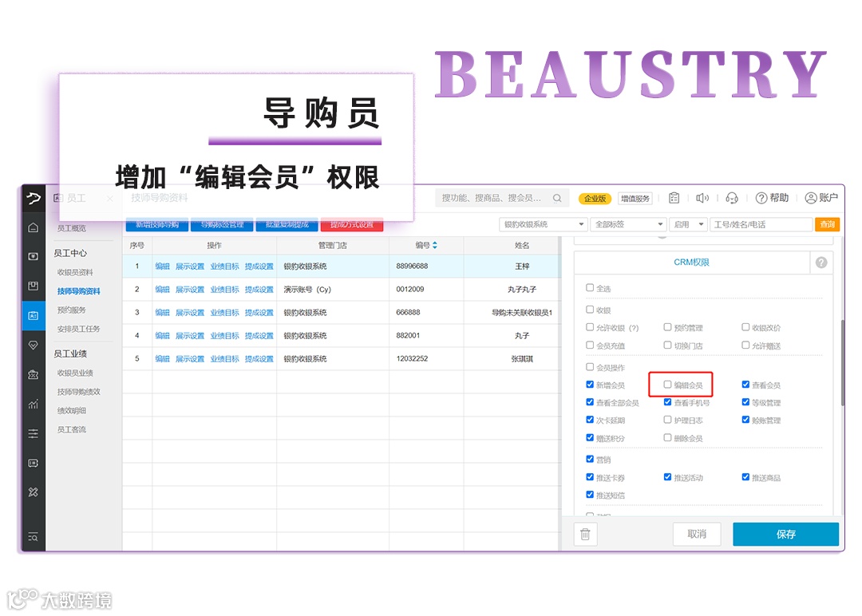Image resolution: width=862 pixels, height=616 pixels.
Task: Click the leopard logo at top left
Action: (33, 199)
